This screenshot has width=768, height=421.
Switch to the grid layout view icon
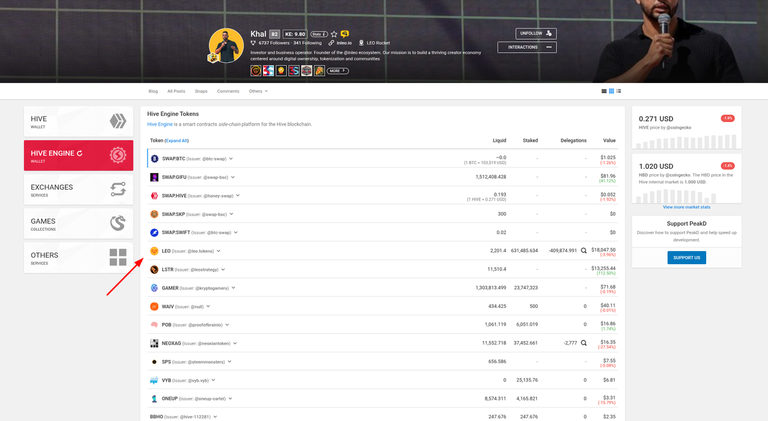(x=611, y=91)
